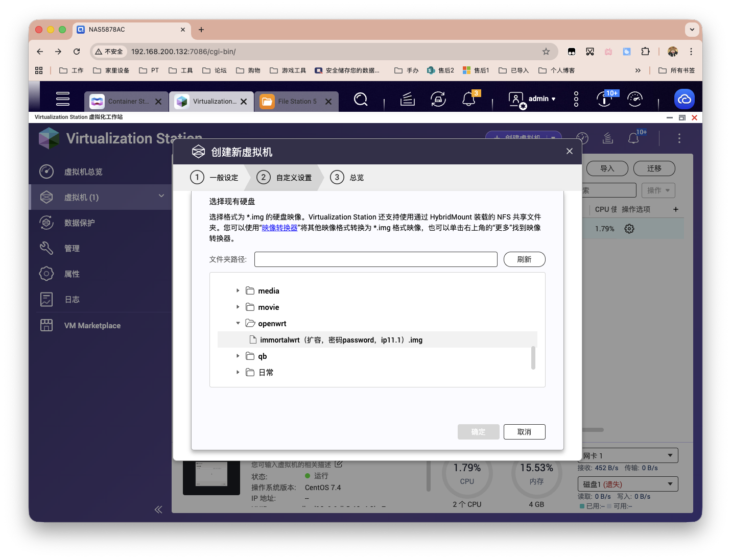Open the resource monitor gauge in Virtualization Station

(582, 138)
